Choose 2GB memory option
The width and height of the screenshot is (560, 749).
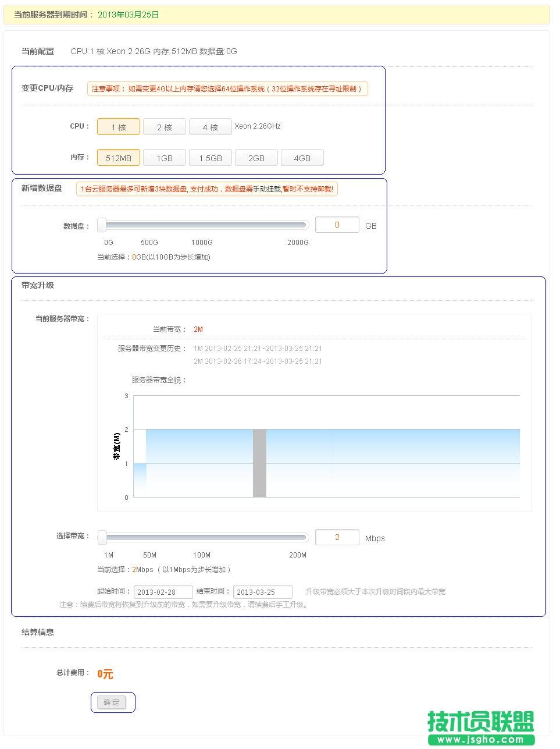click(x=256, y=157)
